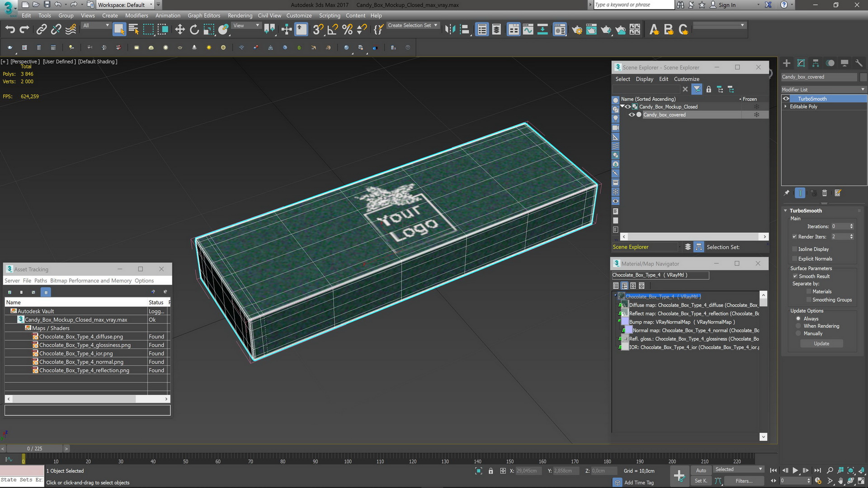Go to the start frame of animation
This screenshot has width=868, height=488.
coord(774,470)
